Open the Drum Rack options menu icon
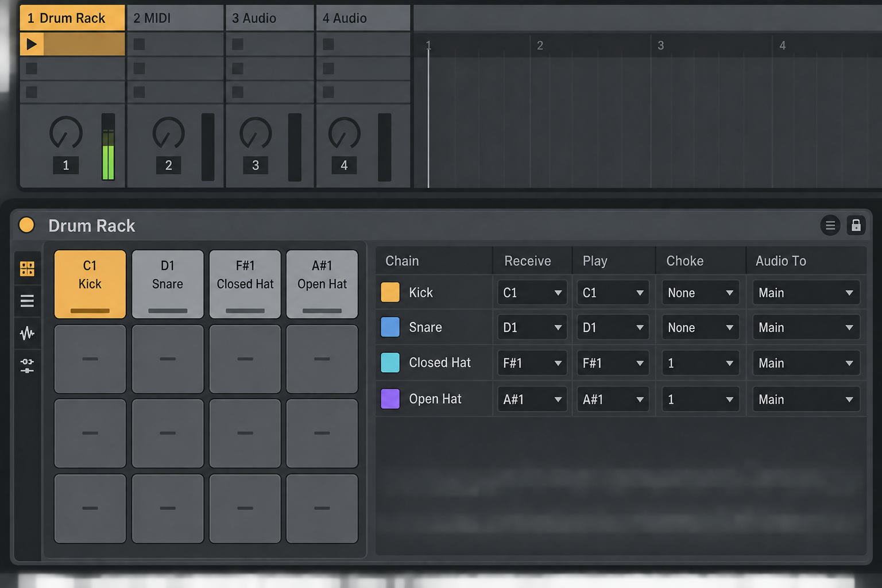The image size is (882, 588). coord(830,226)
